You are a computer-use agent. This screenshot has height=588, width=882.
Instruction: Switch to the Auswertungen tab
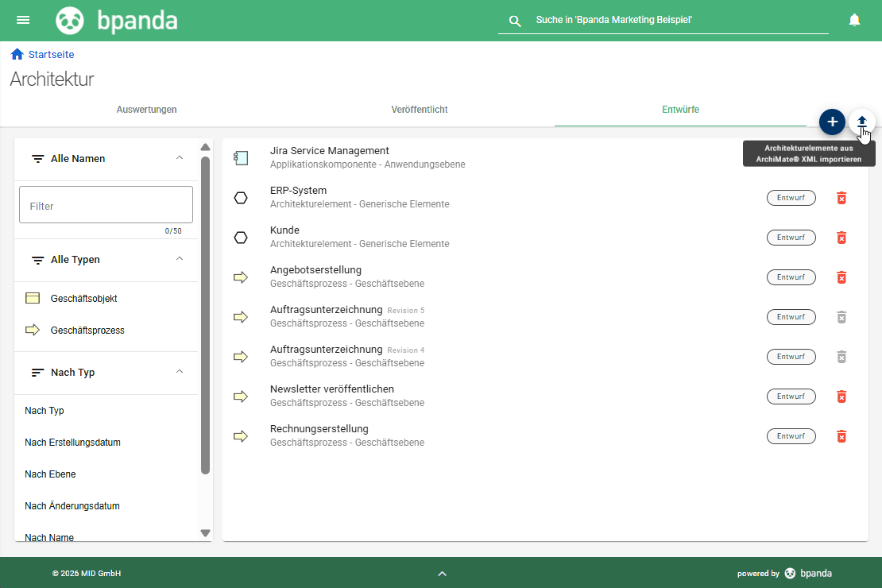point(146,110)
